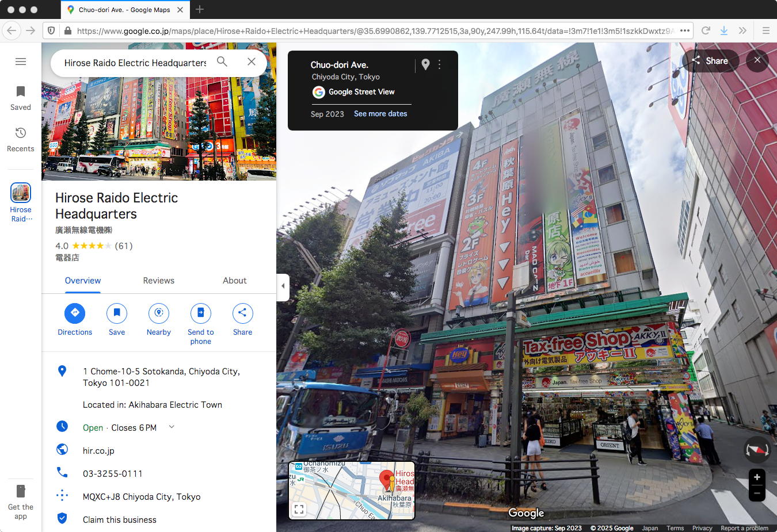Close the Chuo-dori Ave. tab
This screenshot has width=777, height=532.
coord(180,10)
